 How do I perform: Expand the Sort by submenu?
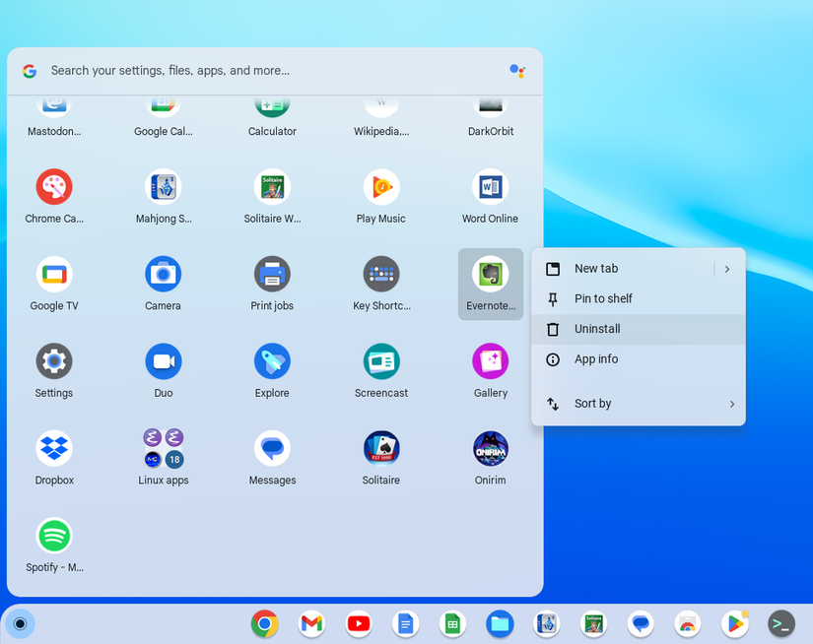[x=638, y=404]
